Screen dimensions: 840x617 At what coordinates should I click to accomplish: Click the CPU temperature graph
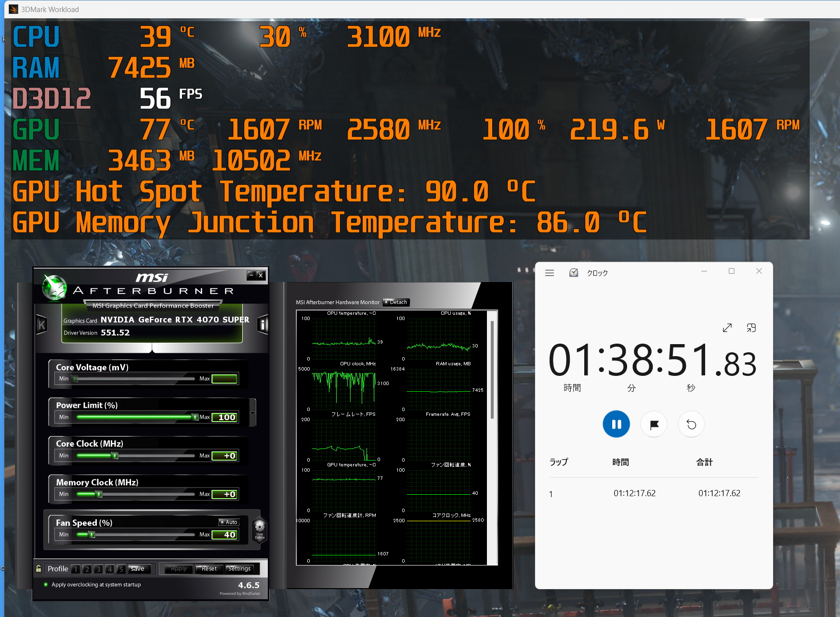(x=344, y=338)
